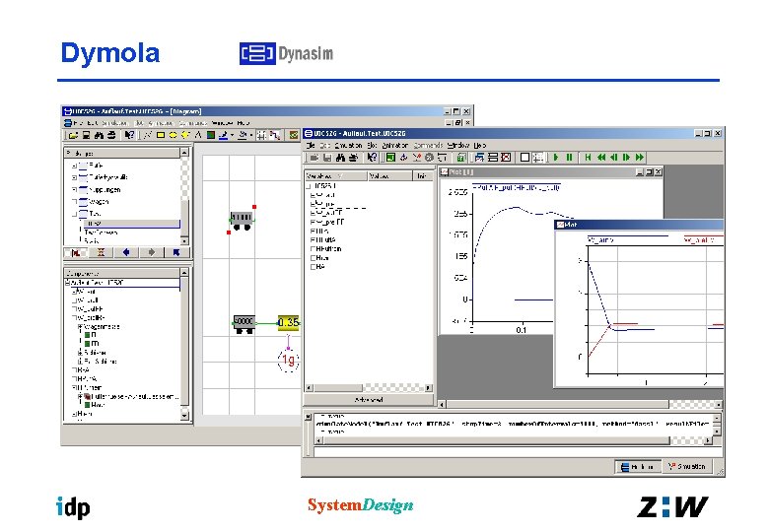Select the Line drawing tool
This screenshot has height=532, width=769.
click(148, 135)
